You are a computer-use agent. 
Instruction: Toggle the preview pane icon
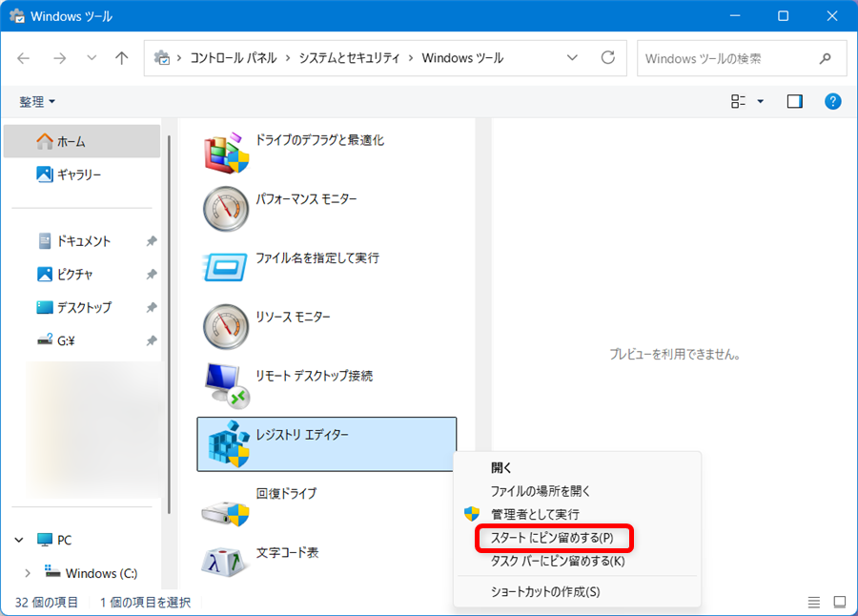click(794, 101)
